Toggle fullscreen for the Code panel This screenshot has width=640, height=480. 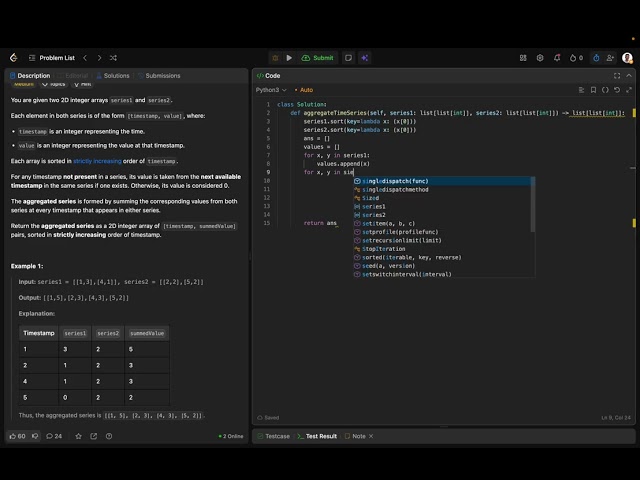pyautogui.click(x=617, y=76)
